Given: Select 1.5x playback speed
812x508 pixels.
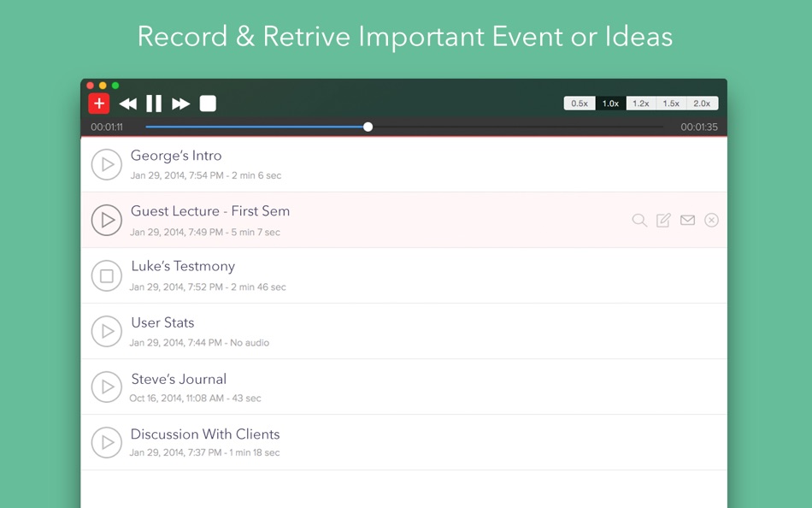Looking at the screenshot, I should click(x=671, y=103).
